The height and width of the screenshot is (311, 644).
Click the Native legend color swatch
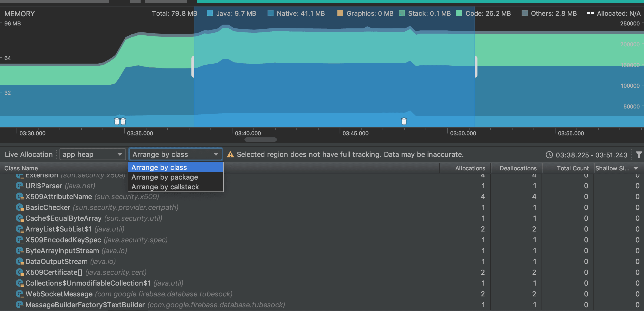point(270,14)
